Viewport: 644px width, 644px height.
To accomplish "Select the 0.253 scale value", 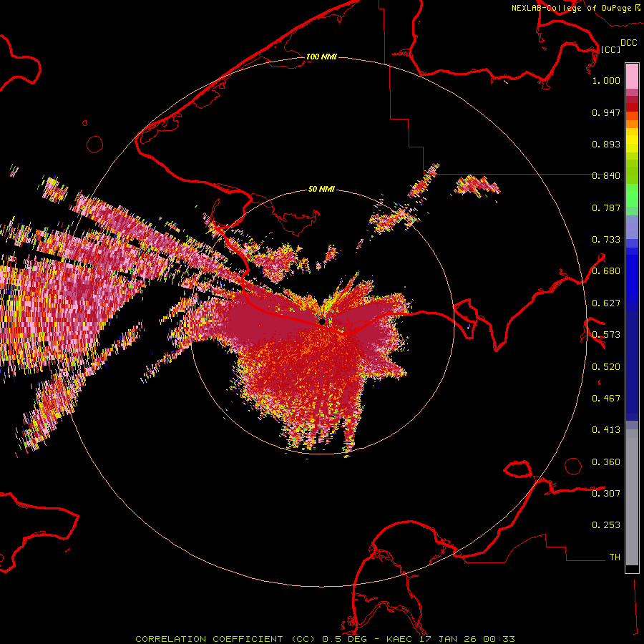I will tap(606, 525).
